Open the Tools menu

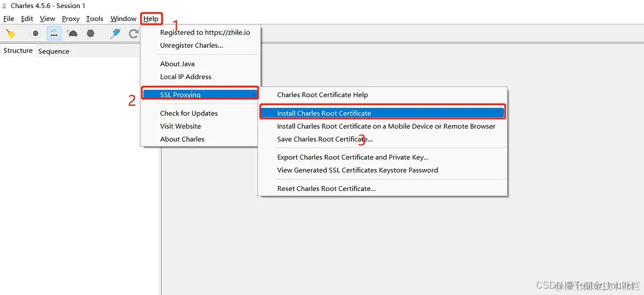pos(94,19)
